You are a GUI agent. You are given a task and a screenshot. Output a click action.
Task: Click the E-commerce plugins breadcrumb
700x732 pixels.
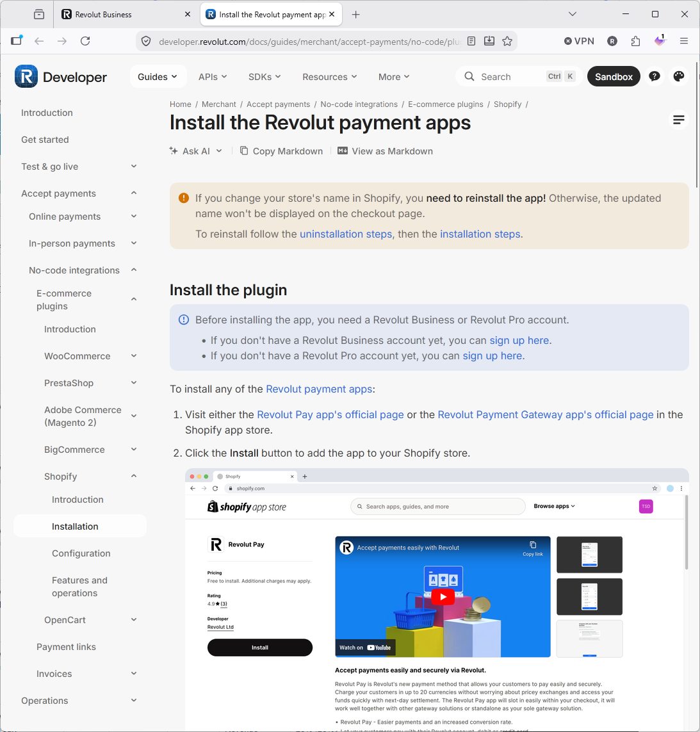[446, 104]
